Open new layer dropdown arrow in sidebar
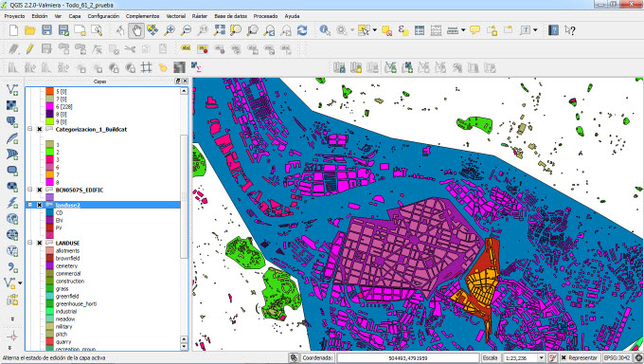 point(20,283)
